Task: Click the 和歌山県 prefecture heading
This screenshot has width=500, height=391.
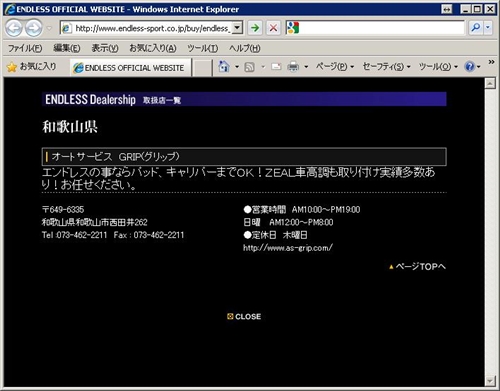Action: coord(70,127)
